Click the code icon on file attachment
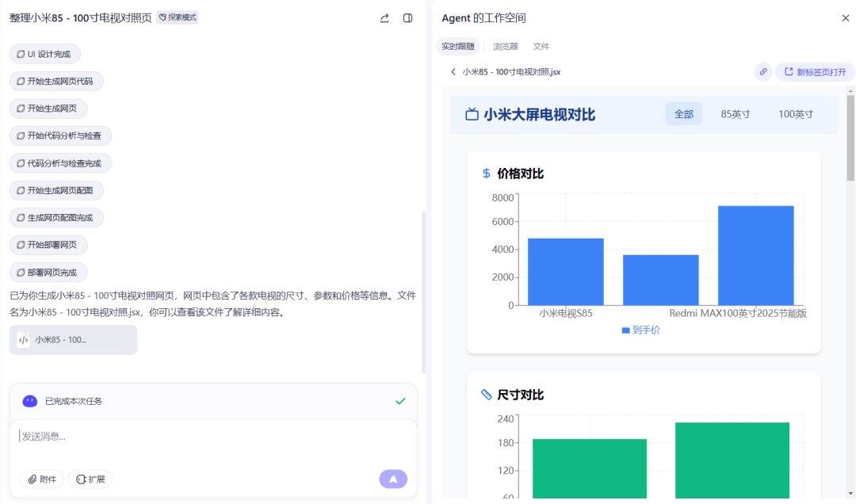 [x=24, y=340]
